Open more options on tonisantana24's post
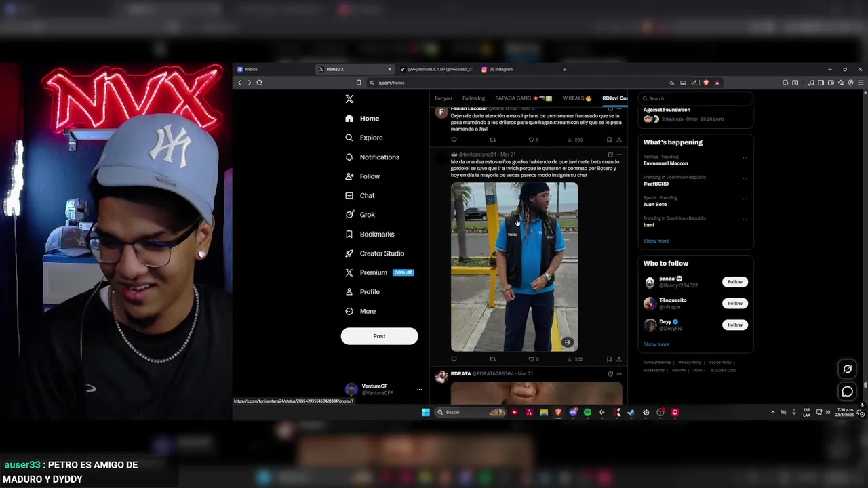Viewport: 868px width, 488px height. [618, 155]
